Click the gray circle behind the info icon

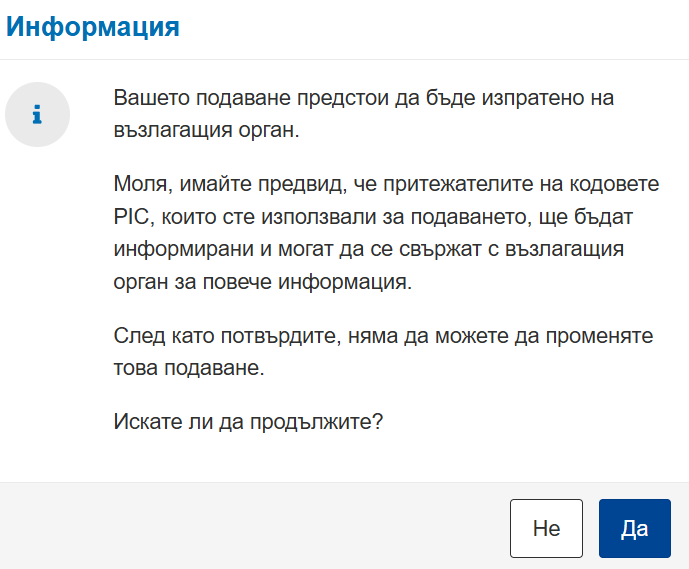[37, 115]
